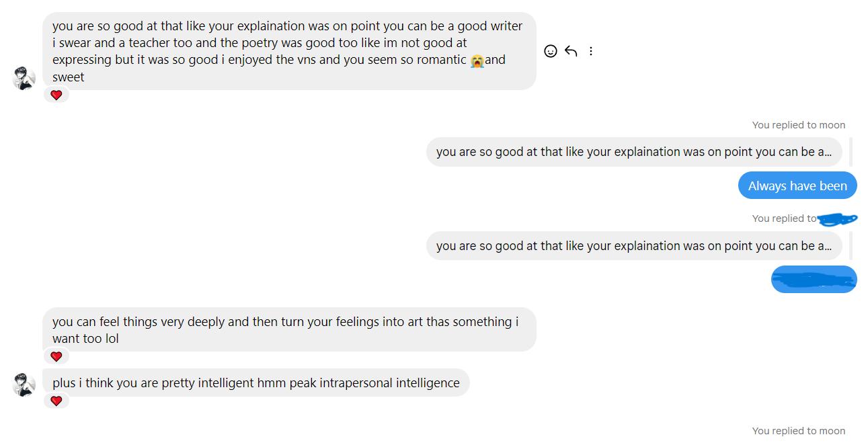The height and width of the screenshot is (443, 868).
Task: Open quoted reply preview above the scribbled message
Action: coord(633,246)
